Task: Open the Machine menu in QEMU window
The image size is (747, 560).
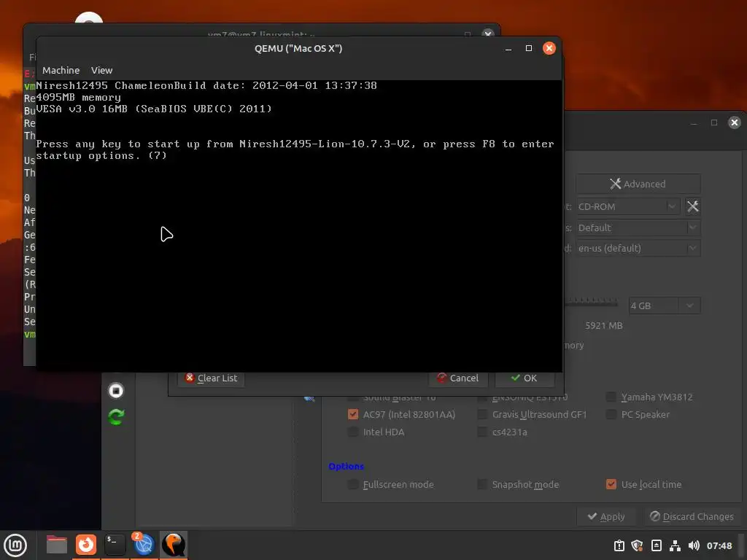Action: (x=61, y=71)
